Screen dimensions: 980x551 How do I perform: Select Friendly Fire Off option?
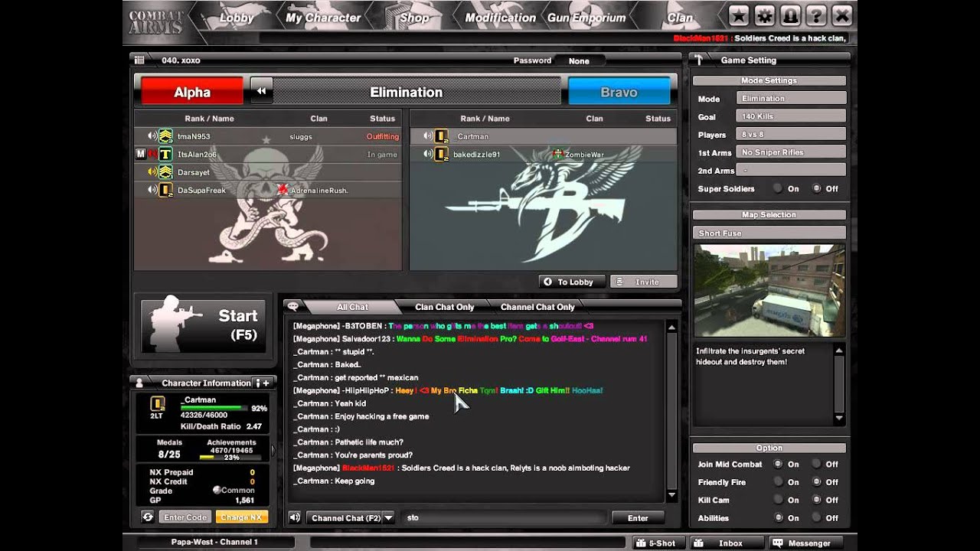[x=816, y=482]
